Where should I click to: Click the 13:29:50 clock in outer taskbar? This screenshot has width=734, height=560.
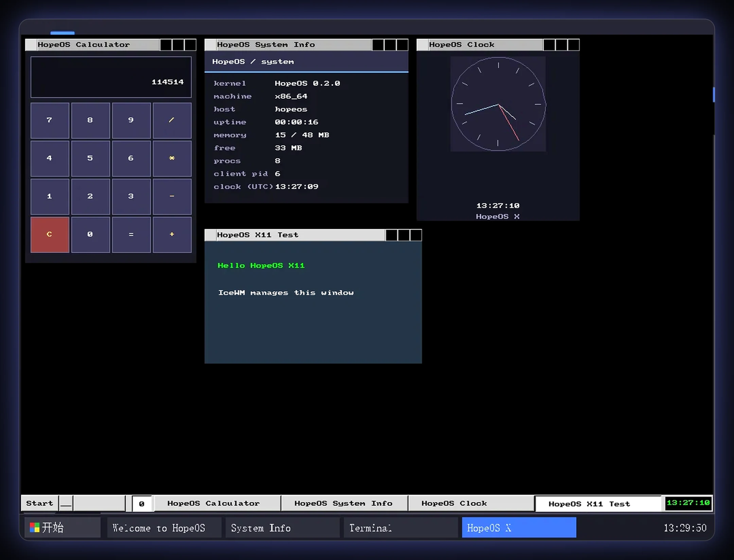(685, 528)
